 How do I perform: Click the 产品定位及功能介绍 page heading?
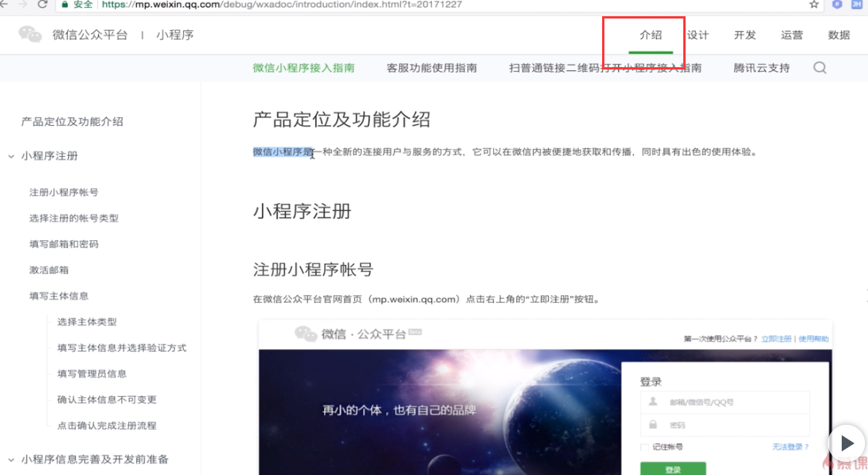click(342, 120)
